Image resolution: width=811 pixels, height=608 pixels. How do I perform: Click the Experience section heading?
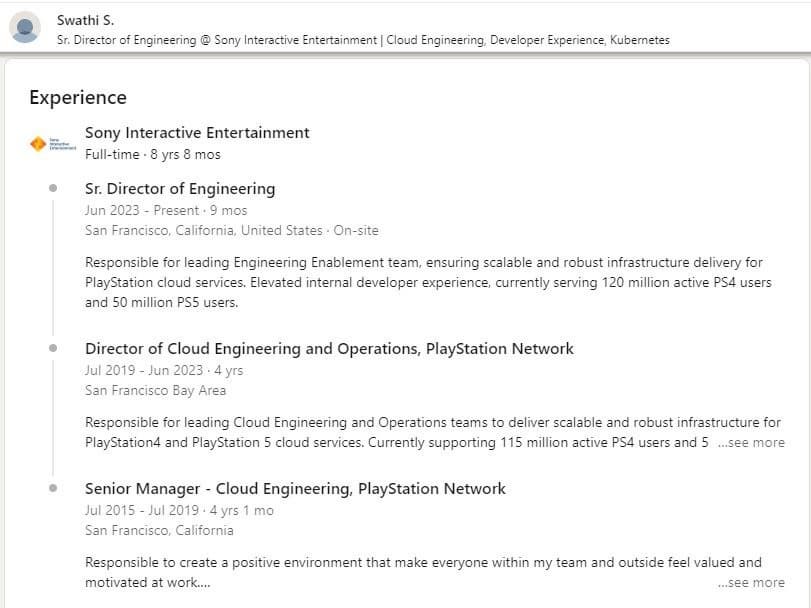tap(78, 97)
